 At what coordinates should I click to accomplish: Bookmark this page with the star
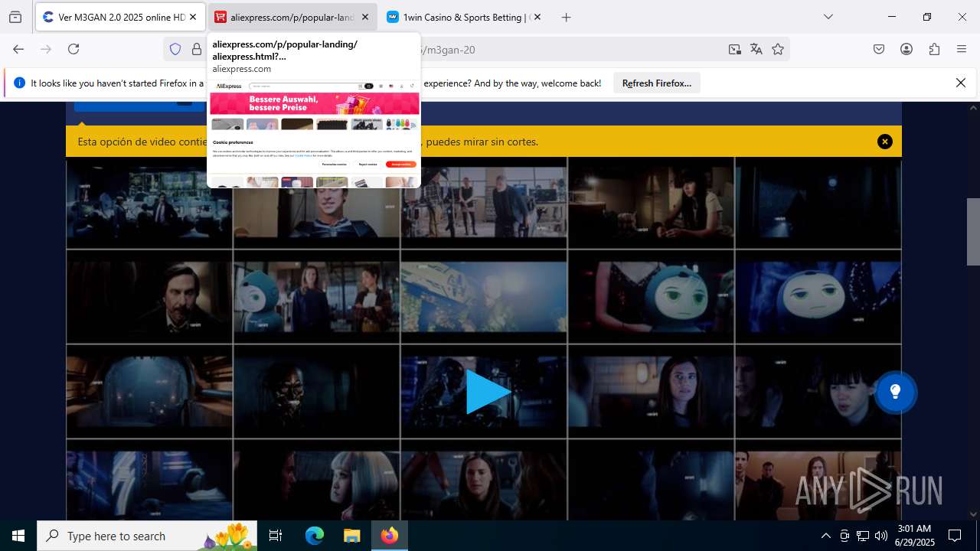click(778, 49)
